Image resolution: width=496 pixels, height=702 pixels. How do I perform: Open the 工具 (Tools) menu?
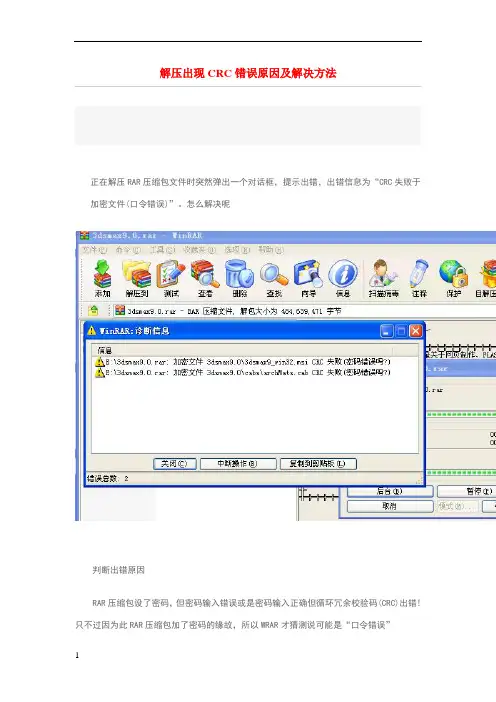coord(162,250)
